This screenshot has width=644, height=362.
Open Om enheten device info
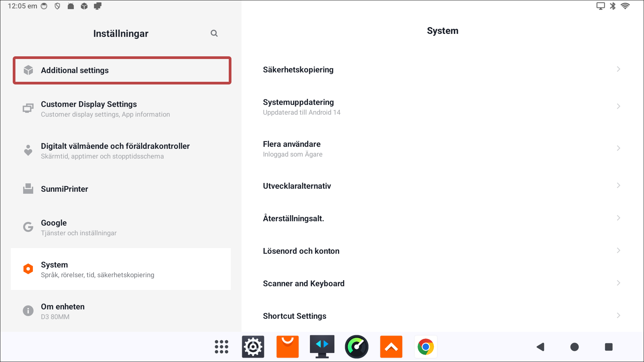tap(121, 311)
